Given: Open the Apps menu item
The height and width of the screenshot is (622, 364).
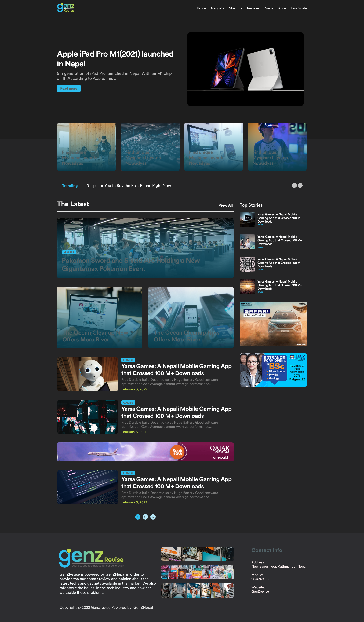Looking at the screenshot, I should 282,8.
